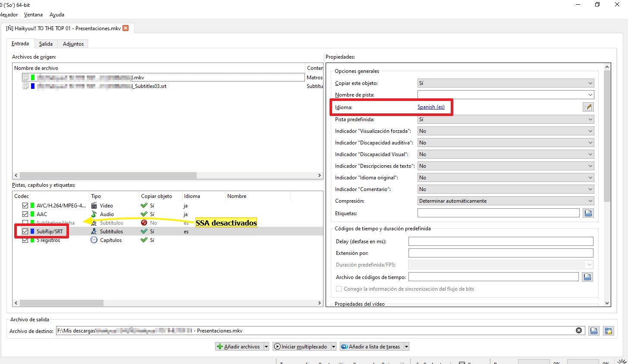Enable the SubStationAlpha subtitle track checkbox
The image size is (628, 364).
[25, 223]
